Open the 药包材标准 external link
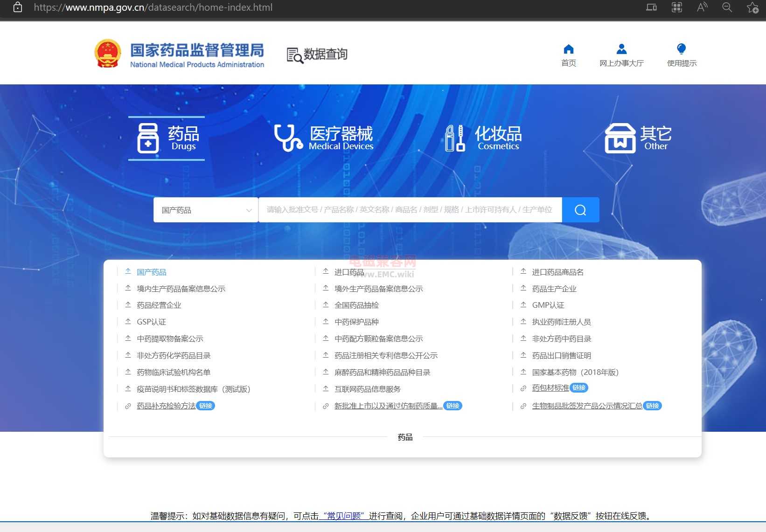 point(550,388)
